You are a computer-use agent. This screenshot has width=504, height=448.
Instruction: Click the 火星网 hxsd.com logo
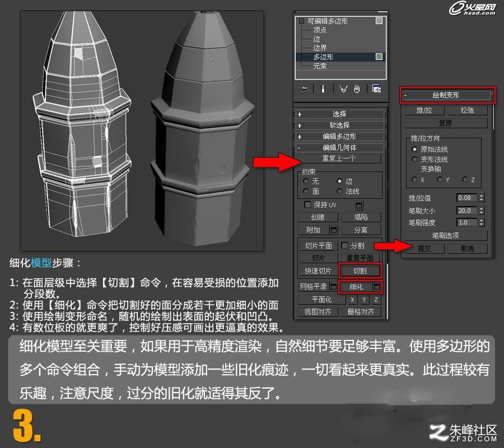click(473, 9)
